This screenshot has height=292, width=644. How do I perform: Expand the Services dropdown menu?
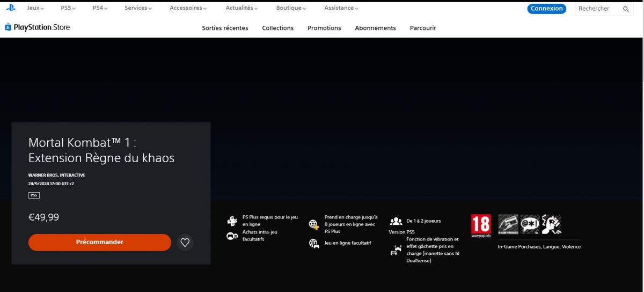[x=138, y=8]
